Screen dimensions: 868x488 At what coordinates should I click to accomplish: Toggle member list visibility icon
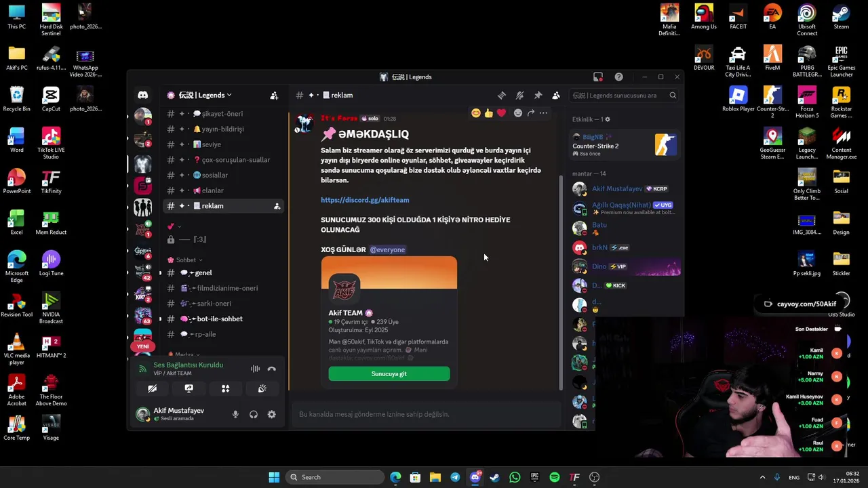tap(556, 96)
